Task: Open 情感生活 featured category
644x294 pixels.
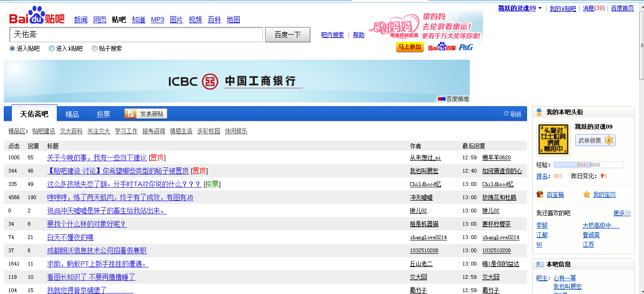Action: coord(181,131)
